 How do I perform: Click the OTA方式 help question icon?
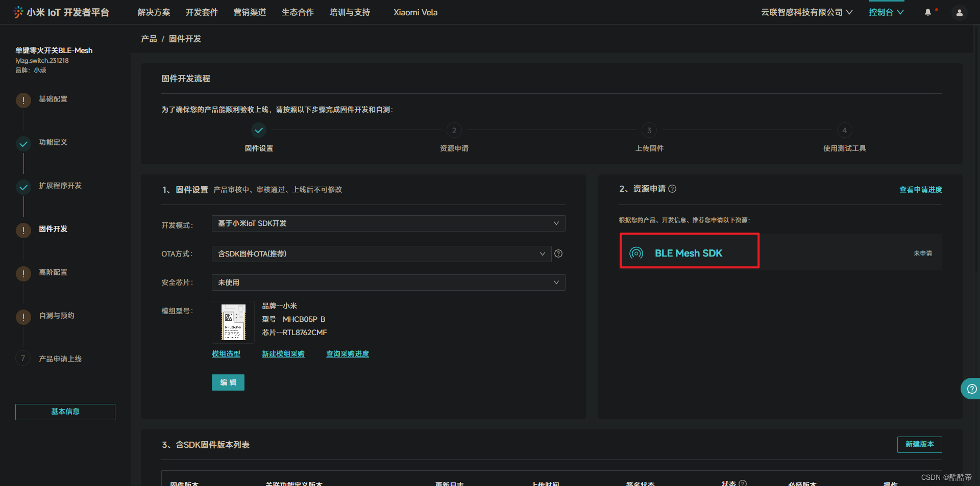coord(558,253)
